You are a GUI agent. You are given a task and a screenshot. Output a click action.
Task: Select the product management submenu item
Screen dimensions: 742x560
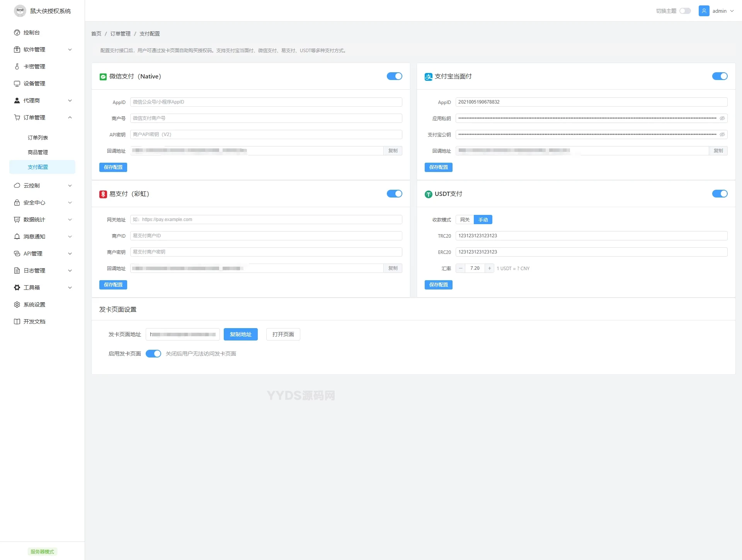[x=38, y=152]
